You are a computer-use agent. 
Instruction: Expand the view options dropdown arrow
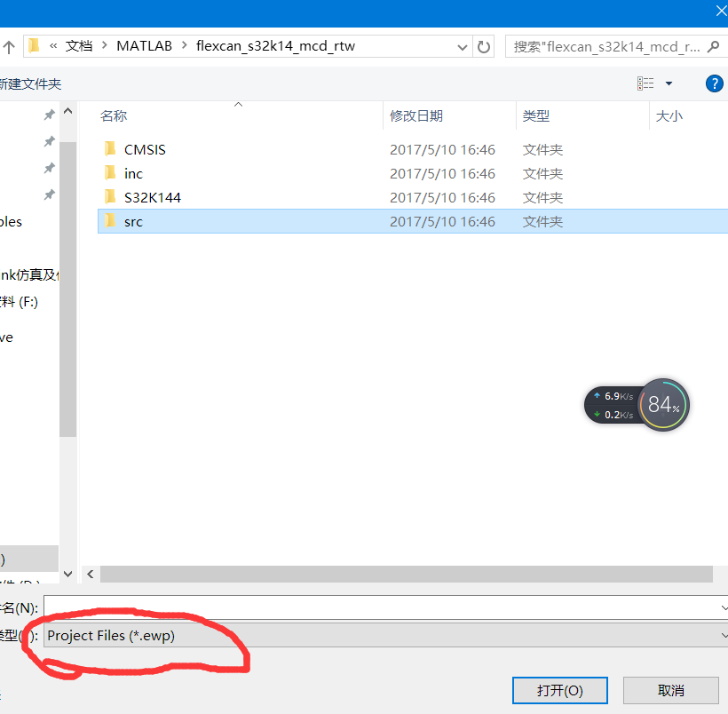coord(669,83)
